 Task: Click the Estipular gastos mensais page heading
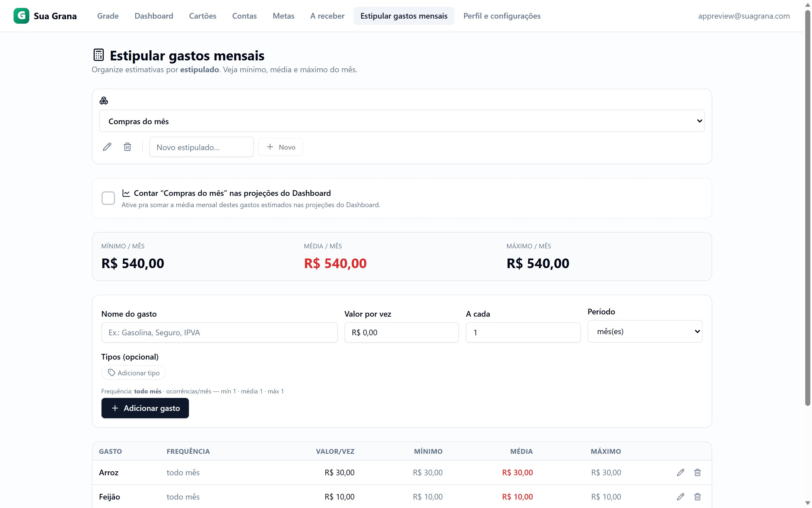point(187,55)
